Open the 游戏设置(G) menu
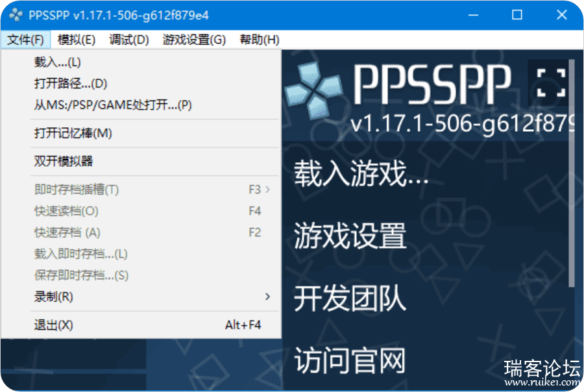The width and height of the screenshot is (584, 392). [x=194, y=40]
